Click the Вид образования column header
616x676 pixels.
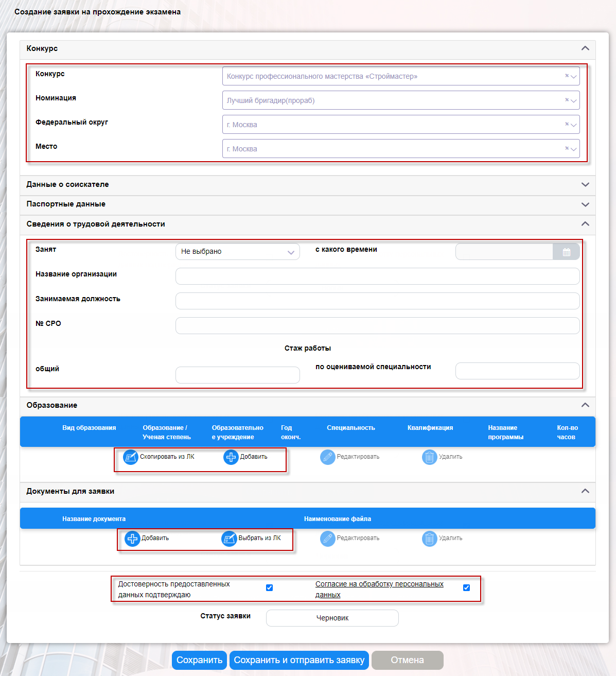(90, 428)
